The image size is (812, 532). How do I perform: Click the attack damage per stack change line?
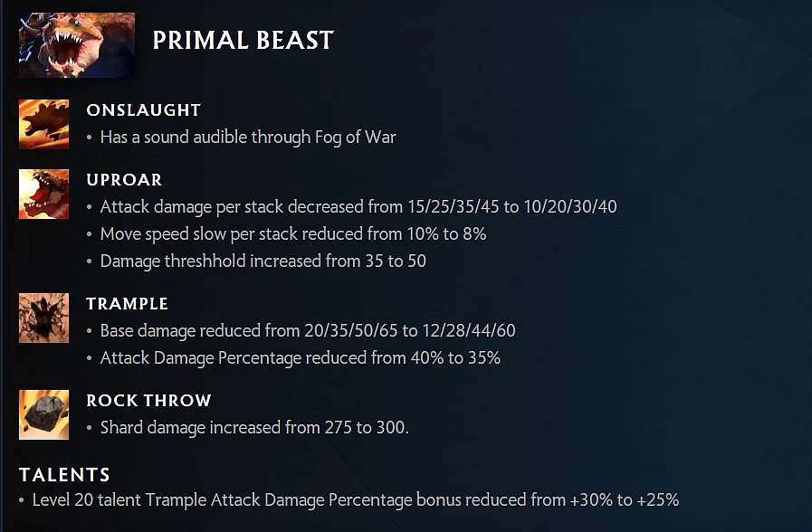click(358, 207)
